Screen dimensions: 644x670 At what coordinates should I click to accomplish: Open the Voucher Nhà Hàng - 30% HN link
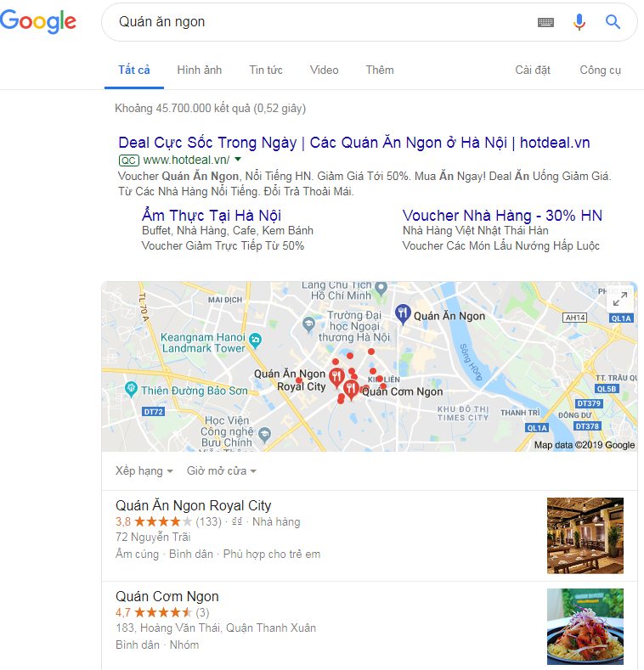pos(502,216)
